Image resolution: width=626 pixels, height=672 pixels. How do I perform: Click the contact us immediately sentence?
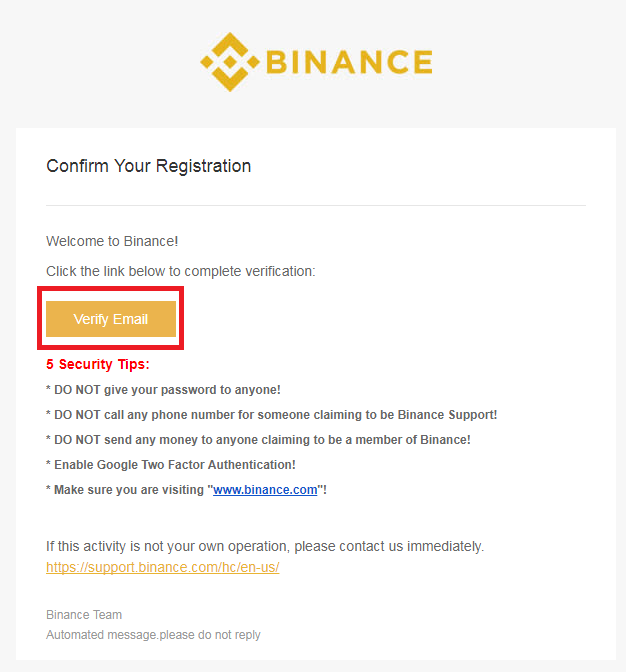click(x=265, y=546)
